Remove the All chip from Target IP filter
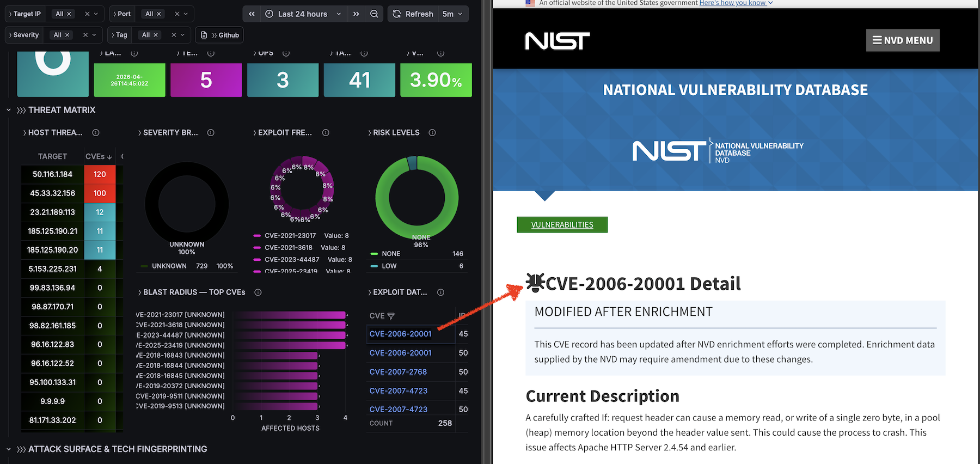 (69, 14)
